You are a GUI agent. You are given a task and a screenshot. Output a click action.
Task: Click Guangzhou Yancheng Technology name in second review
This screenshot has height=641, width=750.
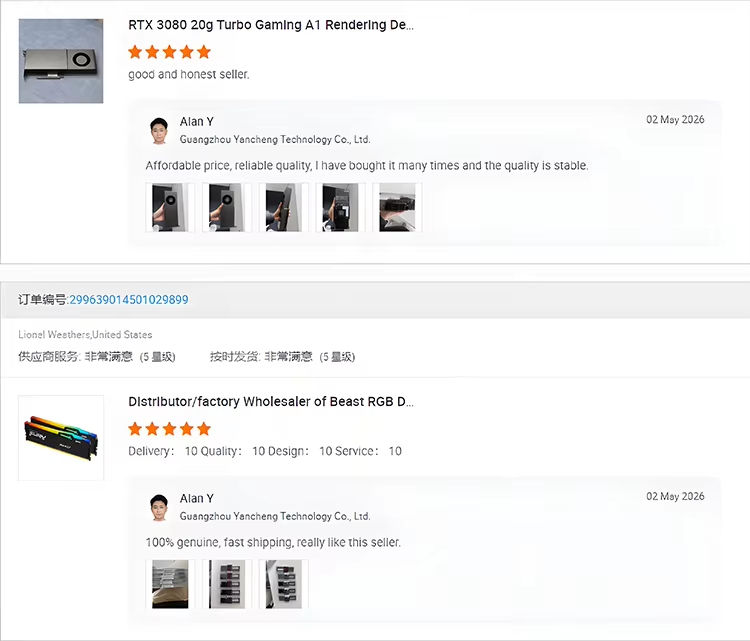[275, 517]
